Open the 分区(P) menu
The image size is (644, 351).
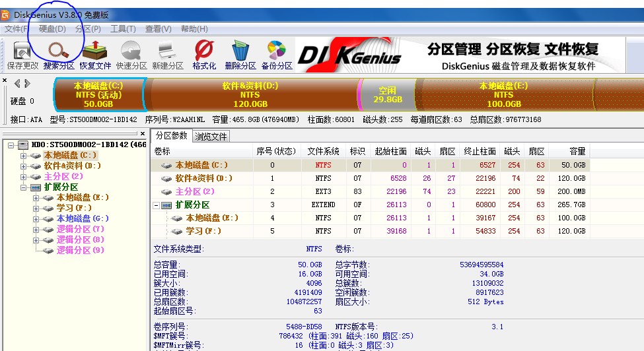[88, 29]
